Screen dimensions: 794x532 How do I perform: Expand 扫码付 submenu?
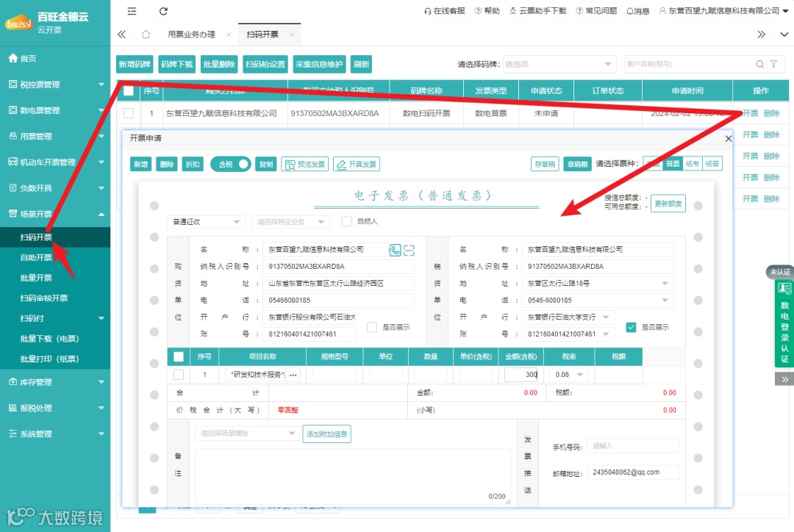point(55,318)
